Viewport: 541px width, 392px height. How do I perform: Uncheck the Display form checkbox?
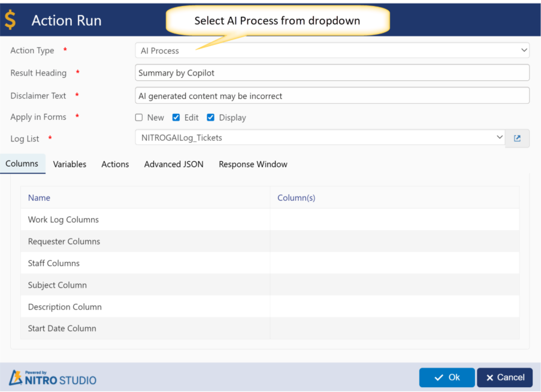[x=211, y=117]
